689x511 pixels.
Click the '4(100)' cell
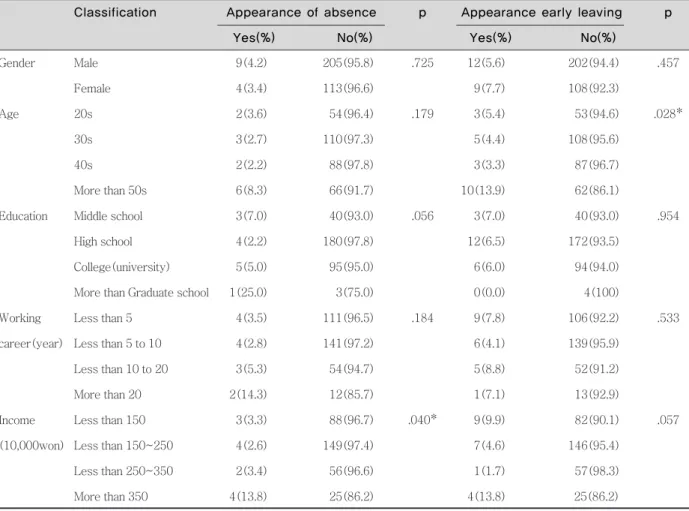[x=601, y=292]
